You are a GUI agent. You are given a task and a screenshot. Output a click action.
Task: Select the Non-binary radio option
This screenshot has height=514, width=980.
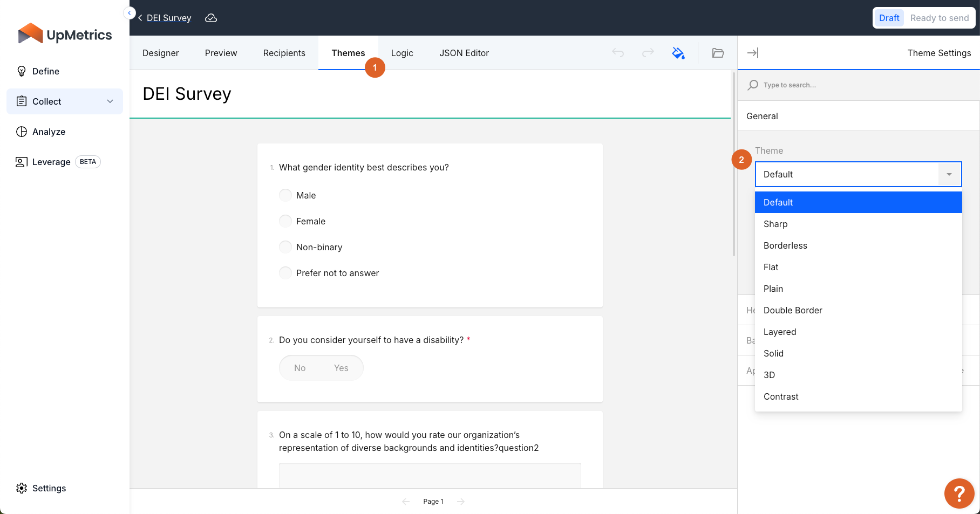(285, 247)
